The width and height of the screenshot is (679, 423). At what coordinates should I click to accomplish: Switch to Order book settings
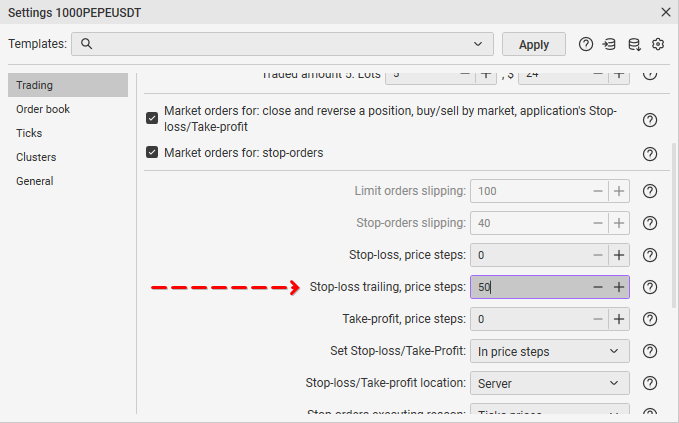pos(43,109)
